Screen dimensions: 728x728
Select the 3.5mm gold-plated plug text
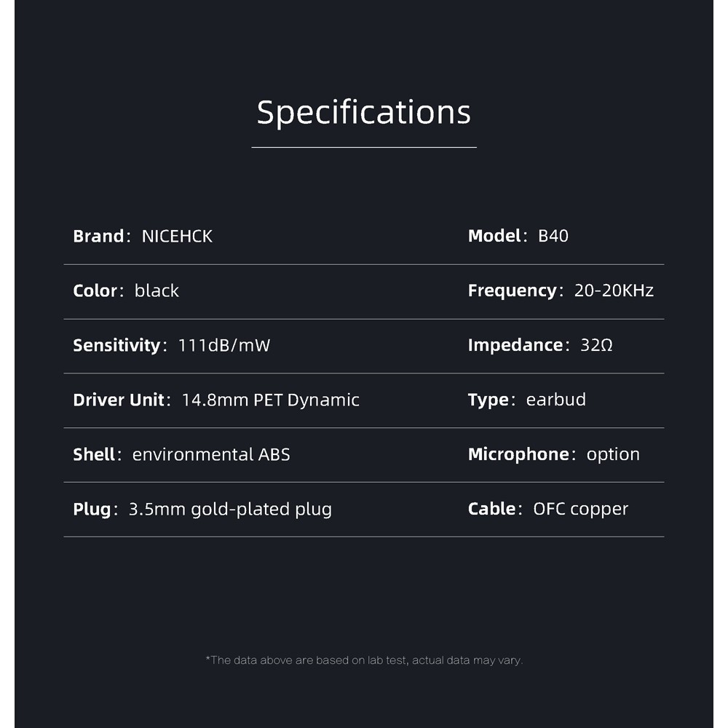(230, 509)
